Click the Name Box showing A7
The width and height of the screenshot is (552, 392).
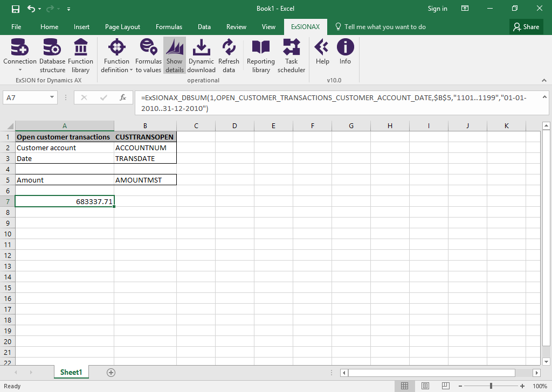[x=26, y=97]
